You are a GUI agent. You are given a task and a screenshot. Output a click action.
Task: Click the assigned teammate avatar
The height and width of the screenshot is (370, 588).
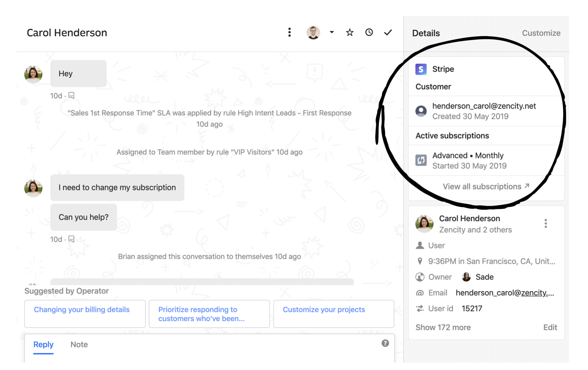pos(313,33)
